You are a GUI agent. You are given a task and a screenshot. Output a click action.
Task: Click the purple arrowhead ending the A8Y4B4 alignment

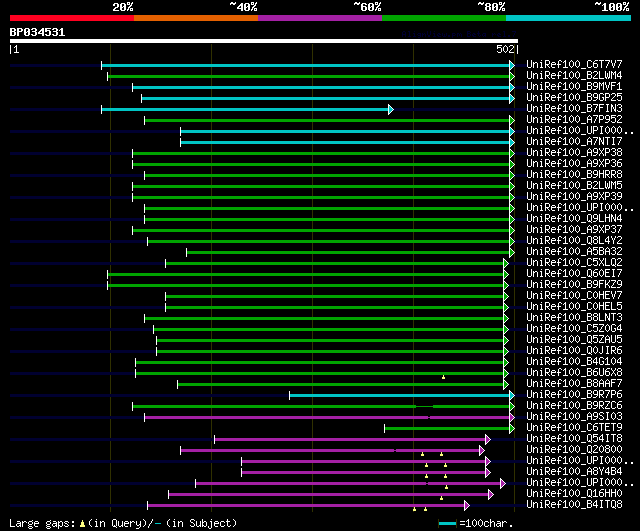[488, 473]
